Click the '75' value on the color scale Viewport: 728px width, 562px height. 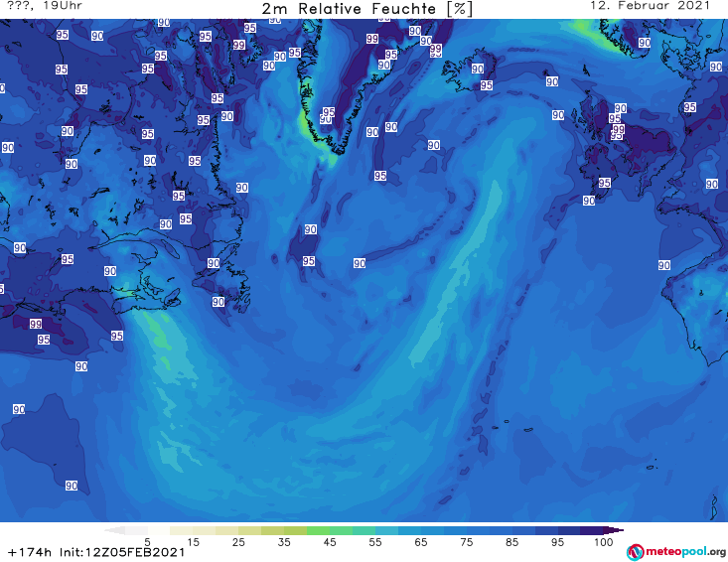point(466,542)
